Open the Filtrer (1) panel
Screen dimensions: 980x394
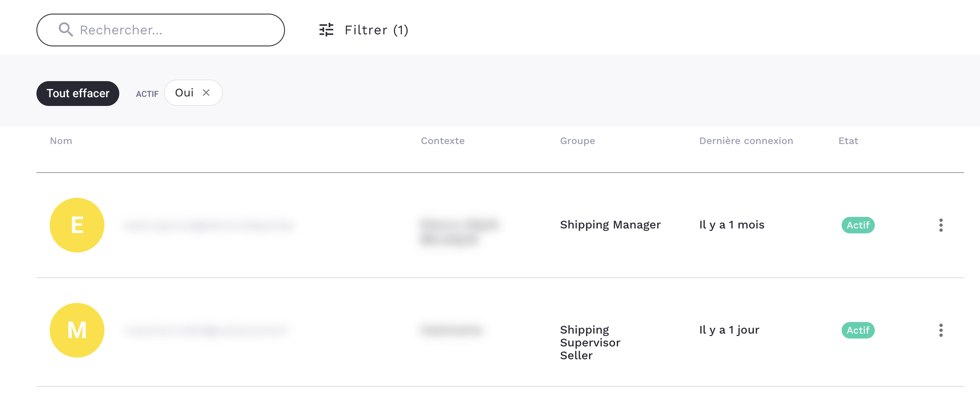point(376,30)
